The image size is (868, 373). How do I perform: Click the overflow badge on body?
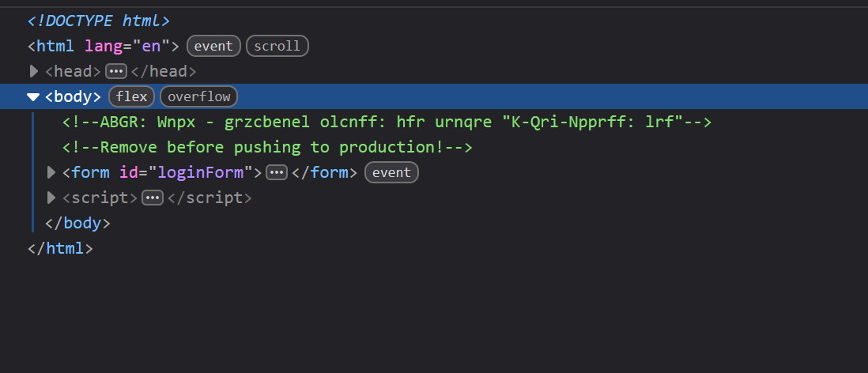[x=198, y=97]
